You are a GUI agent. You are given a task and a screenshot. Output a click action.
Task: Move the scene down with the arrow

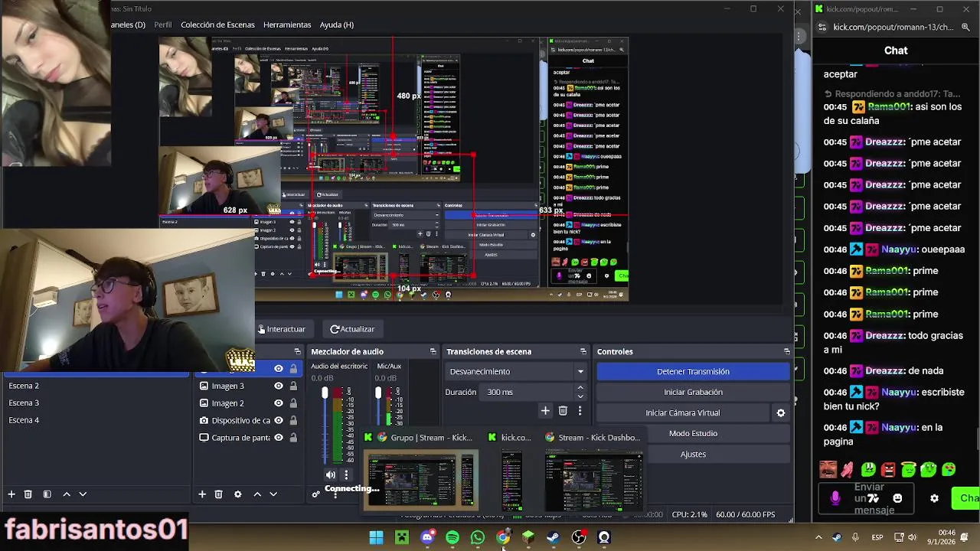click(83, 494)
